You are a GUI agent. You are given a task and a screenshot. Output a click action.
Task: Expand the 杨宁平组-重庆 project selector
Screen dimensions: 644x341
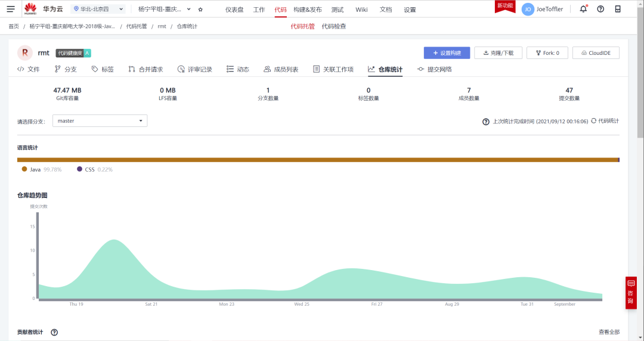[x=165, y=9]
